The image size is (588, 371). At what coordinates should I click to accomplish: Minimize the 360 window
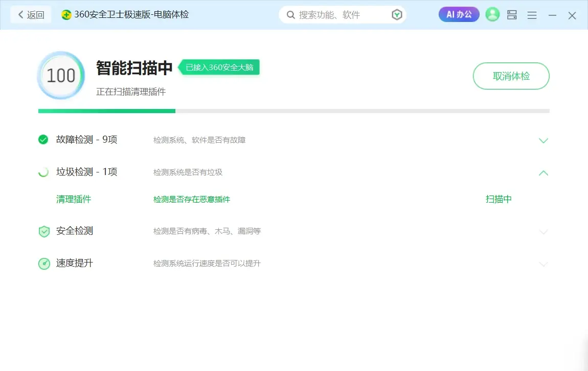coord(552,15)
